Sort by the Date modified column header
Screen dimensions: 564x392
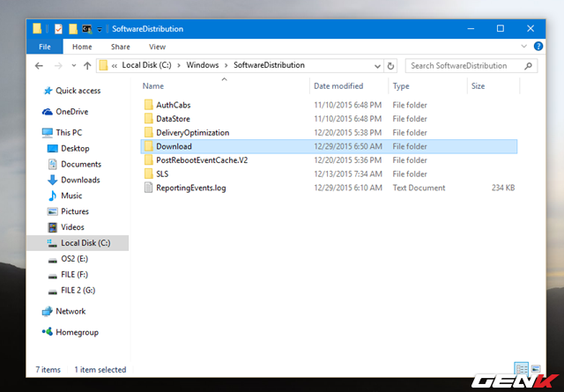(338, 86)
